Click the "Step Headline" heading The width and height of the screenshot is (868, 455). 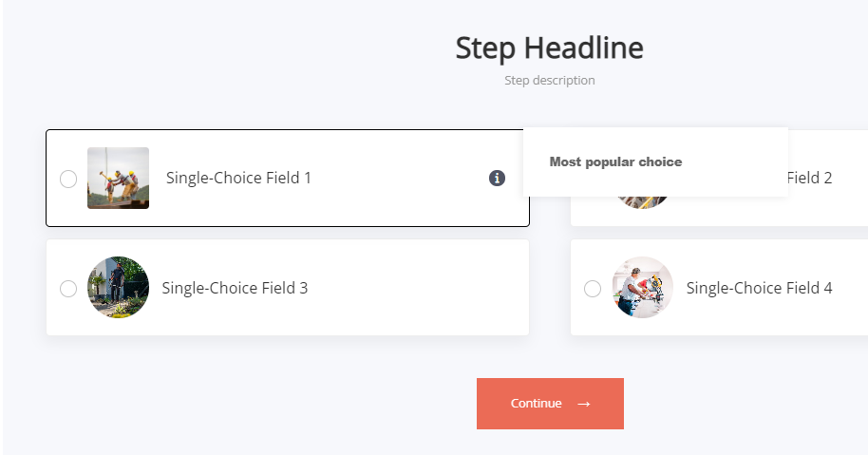tap(549, 47)
